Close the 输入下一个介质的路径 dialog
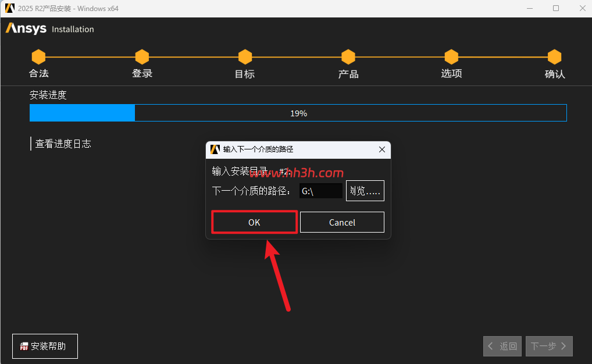The width and height of the screenshot is (592, 364). [x=381, y=149]
